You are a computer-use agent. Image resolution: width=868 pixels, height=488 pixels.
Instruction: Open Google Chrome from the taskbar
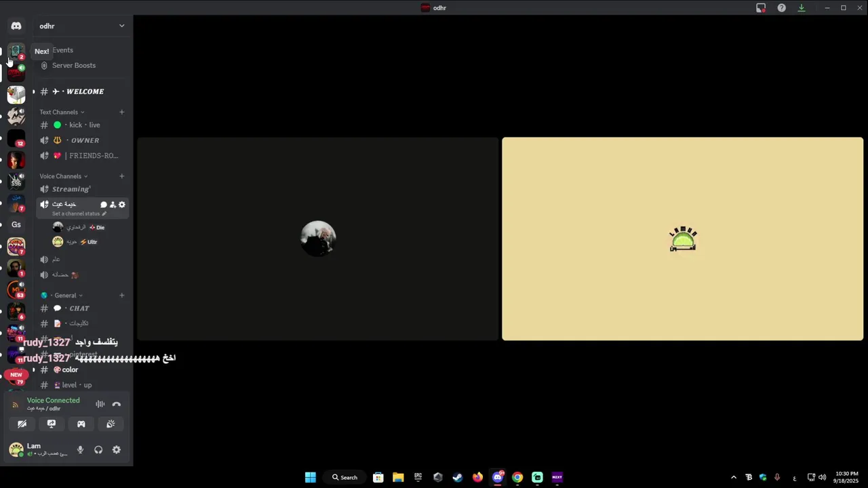coord(517,477)
